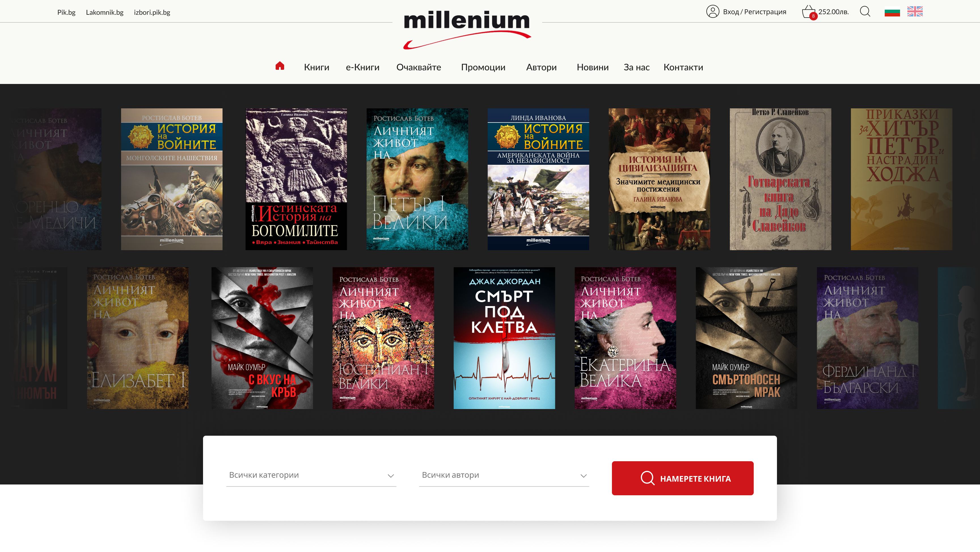The width and height of the screenshot is (980, 552).
Task: Follow the izbori.pik.bg link
Action: [x=152, y=12]
